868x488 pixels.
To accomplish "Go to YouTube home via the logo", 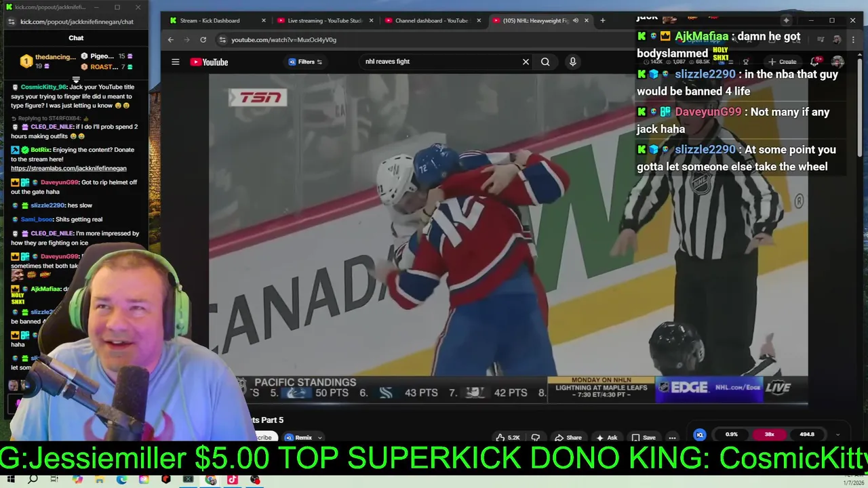I will [x=209, y=62].
